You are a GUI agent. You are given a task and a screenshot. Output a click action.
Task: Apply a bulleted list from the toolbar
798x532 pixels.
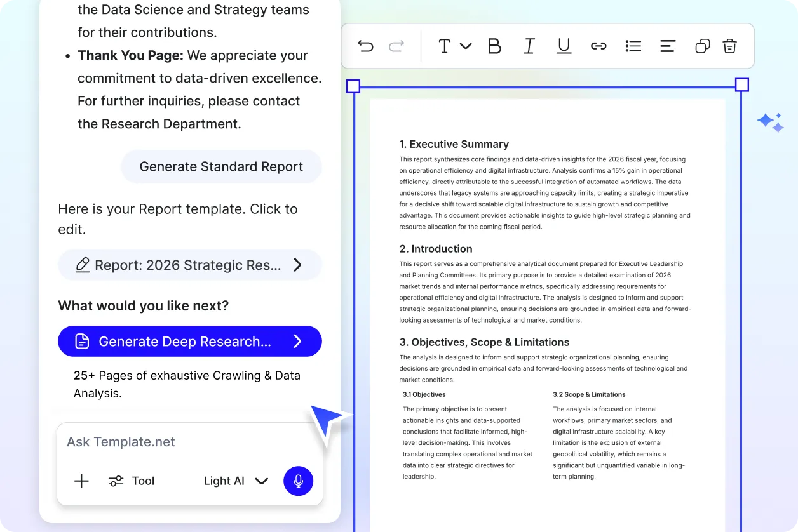pos(633,46)
